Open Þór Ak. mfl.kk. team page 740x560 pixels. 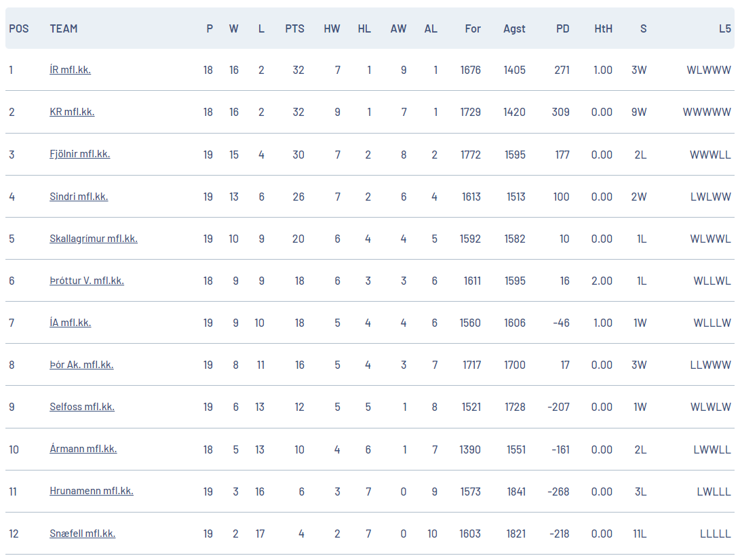pyautogui.click(x=81, y=364)
